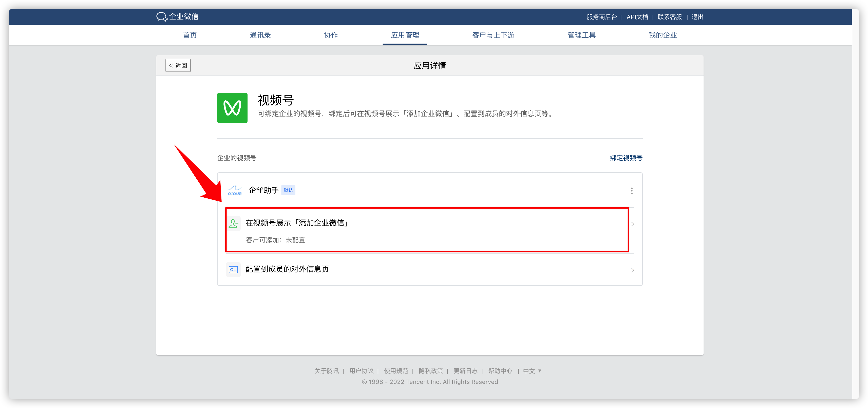The height and width of the screenshot is (408, 868).
Task: Click the info card icon beside 对外信息页
Action: point(233,269)
